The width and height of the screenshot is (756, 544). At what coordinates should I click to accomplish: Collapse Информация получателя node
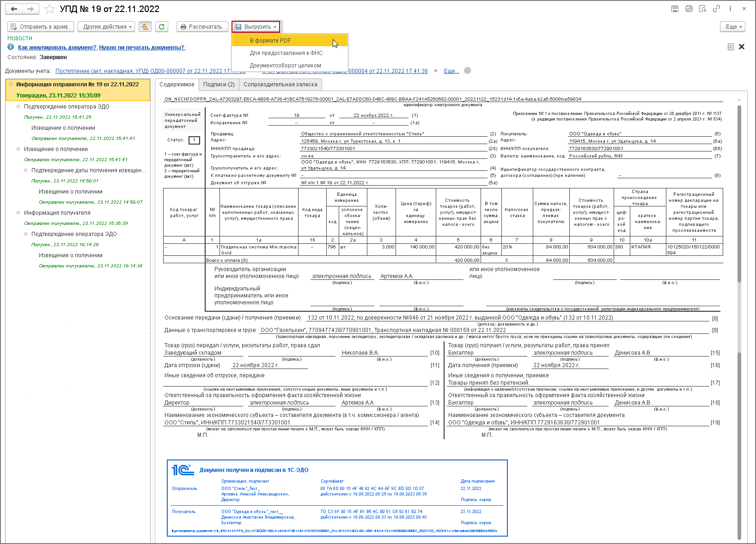tap(18, 213)
